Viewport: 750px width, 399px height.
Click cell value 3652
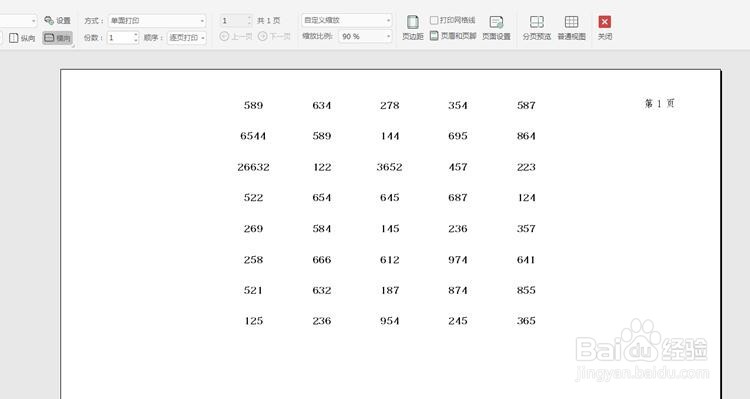point(389,167)
